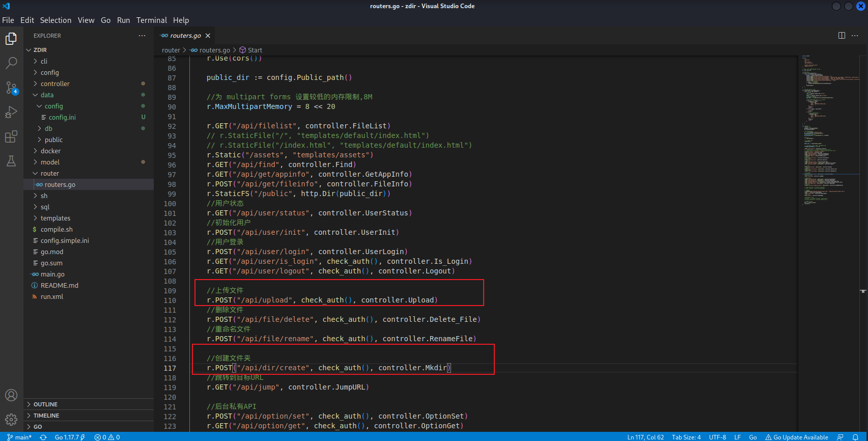Open the View menu
The image size is (868, 441).
pos(86,20)
